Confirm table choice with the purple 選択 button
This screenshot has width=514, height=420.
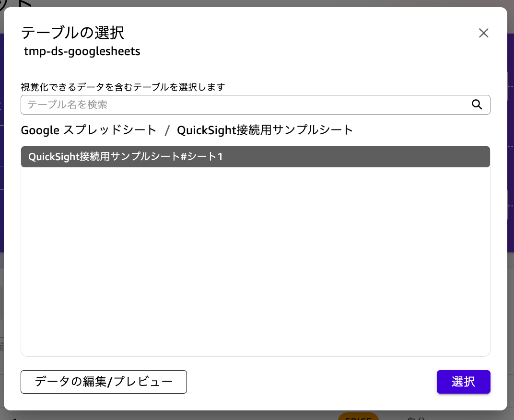[463, 382]
